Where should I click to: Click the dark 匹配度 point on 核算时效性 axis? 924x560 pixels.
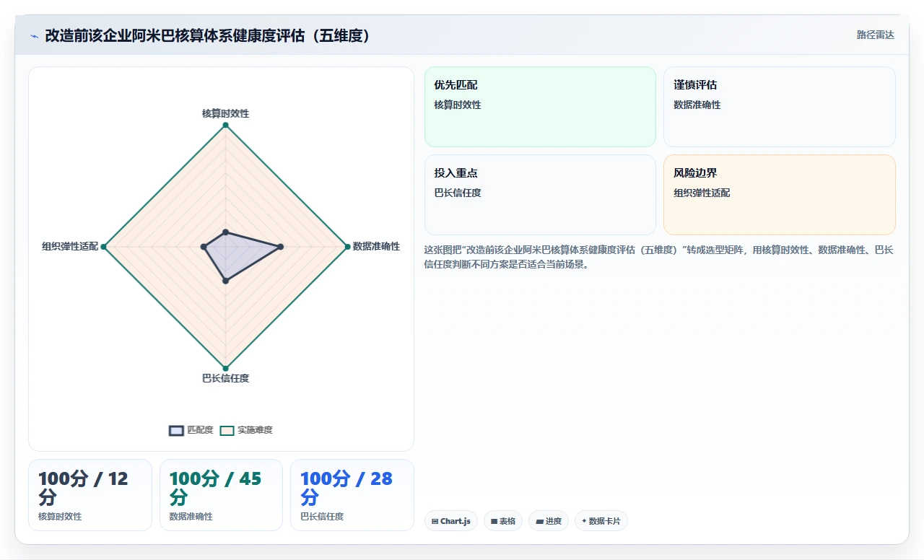coord(226,232)
